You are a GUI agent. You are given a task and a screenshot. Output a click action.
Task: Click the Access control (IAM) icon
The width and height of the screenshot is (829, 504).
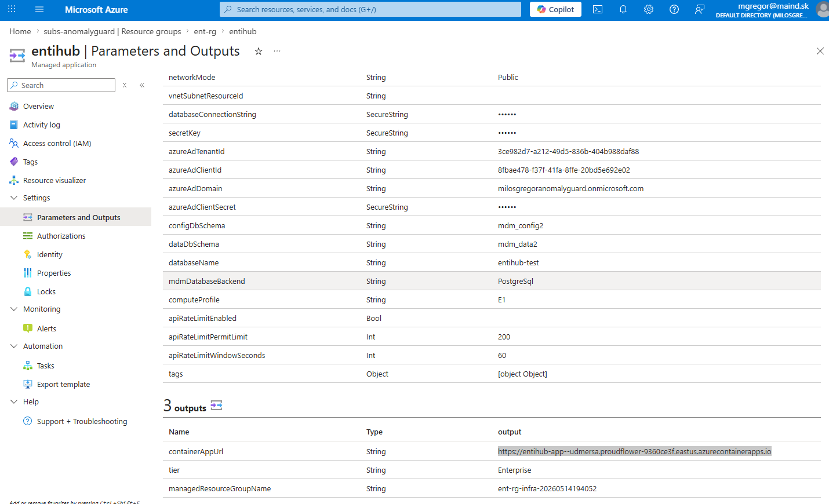[14, 143]
